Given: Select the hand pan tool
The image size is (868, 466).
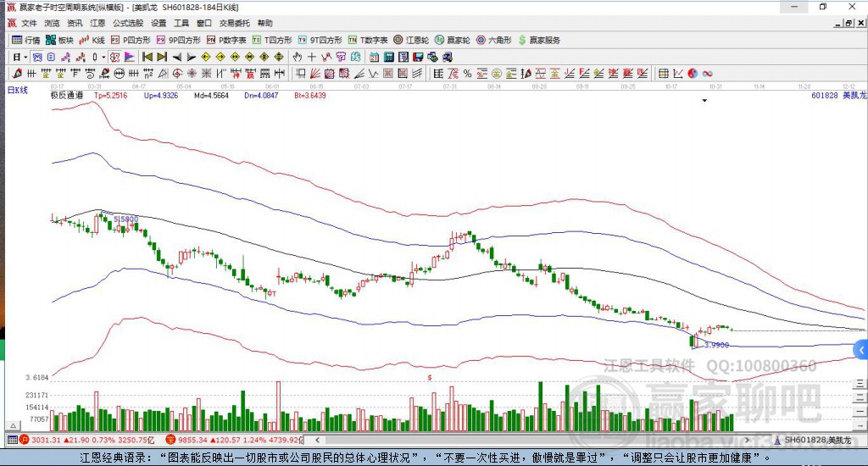Looking at the screenshot, I should (x=298, y=57).
